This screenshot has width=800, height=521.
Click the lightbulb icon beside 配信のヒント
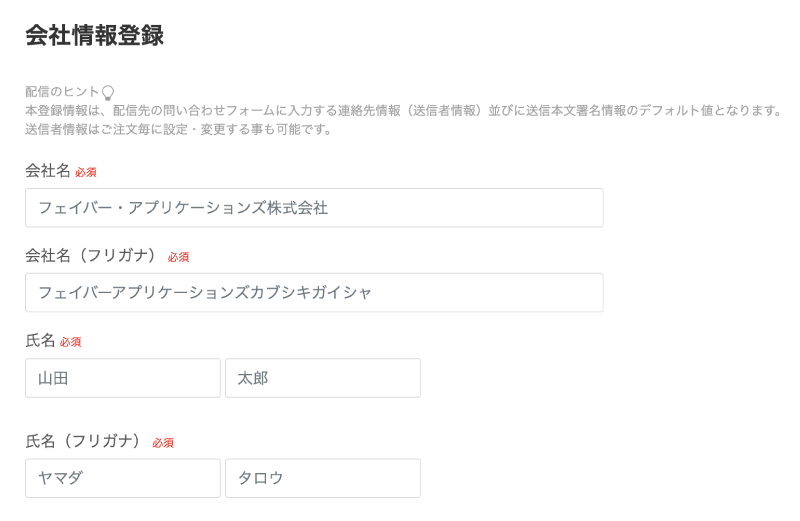108,92
